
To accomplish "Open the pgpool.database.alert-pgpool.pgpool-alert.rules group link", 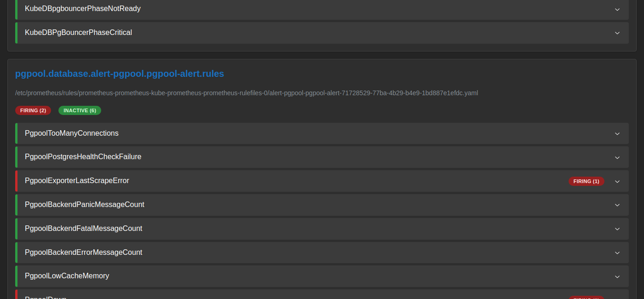I will tap(120, 74).
